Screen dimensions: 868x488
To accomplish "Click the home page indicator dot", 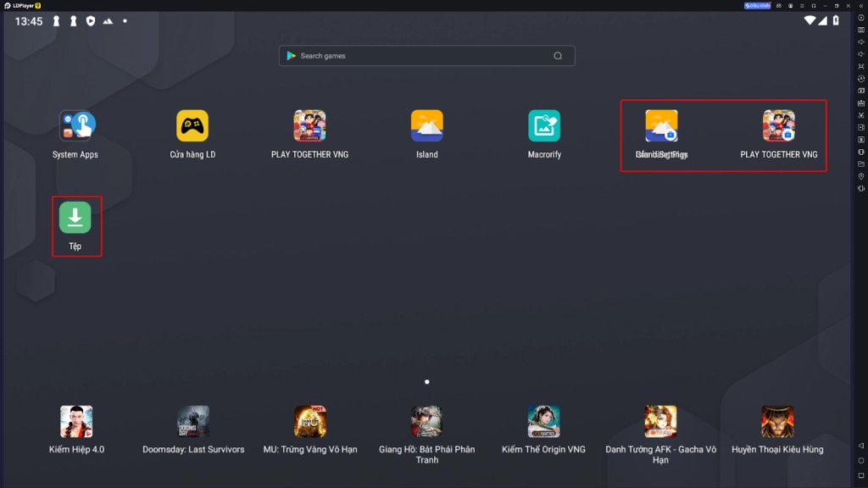I will [426, 382].
